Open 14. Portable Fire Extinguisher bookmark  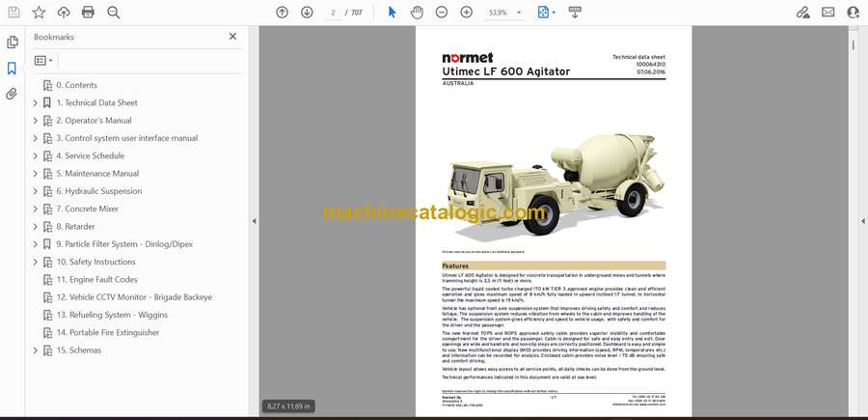[108, 332]
